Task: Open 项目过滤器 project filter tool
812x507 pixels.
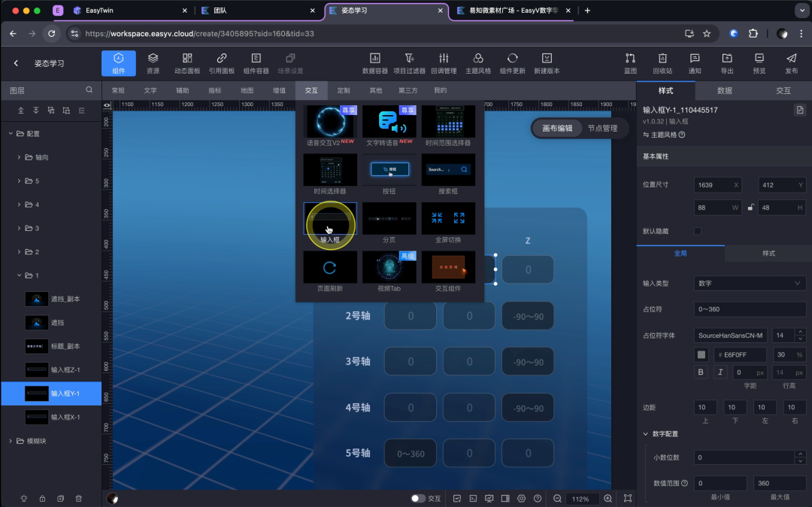Action: 409,63
